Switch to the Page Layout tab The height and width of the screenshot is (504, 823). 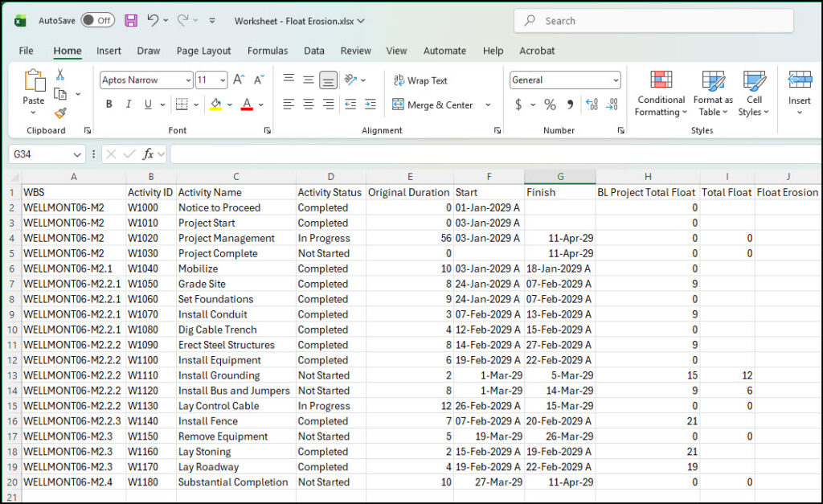203,51
